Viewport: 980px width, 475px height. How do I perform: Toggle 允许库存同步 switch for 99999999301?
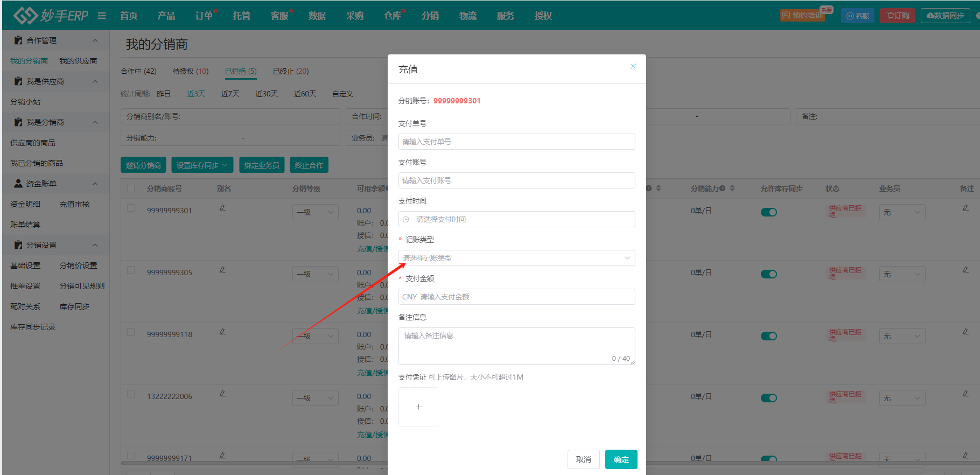click(769, 212)
